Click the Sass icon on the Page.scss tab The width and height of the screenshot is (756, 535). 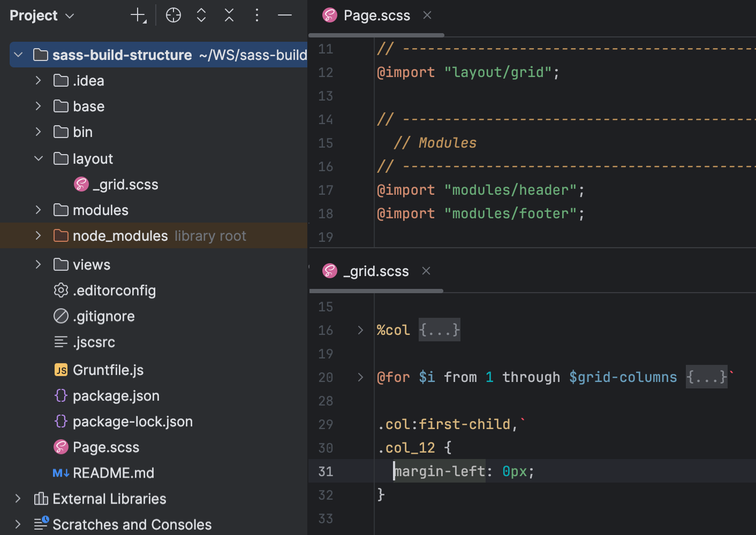329,15
